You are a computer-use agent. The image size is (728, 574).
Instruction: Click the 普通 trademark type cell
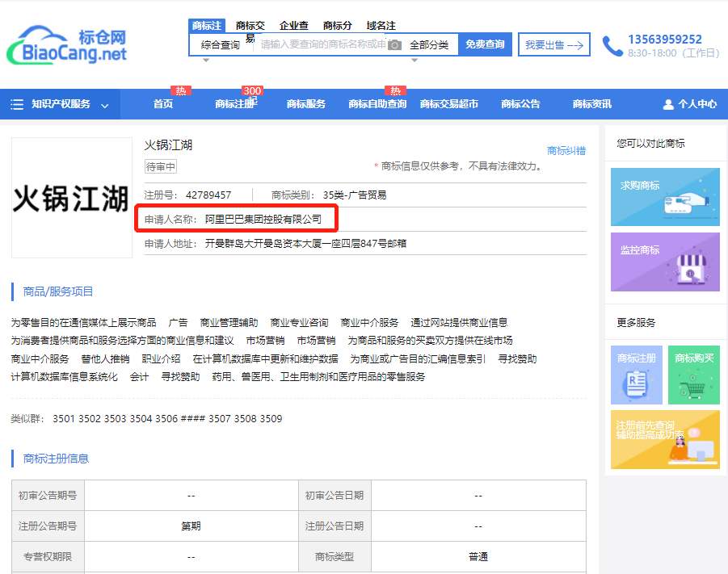click(478, 557)
